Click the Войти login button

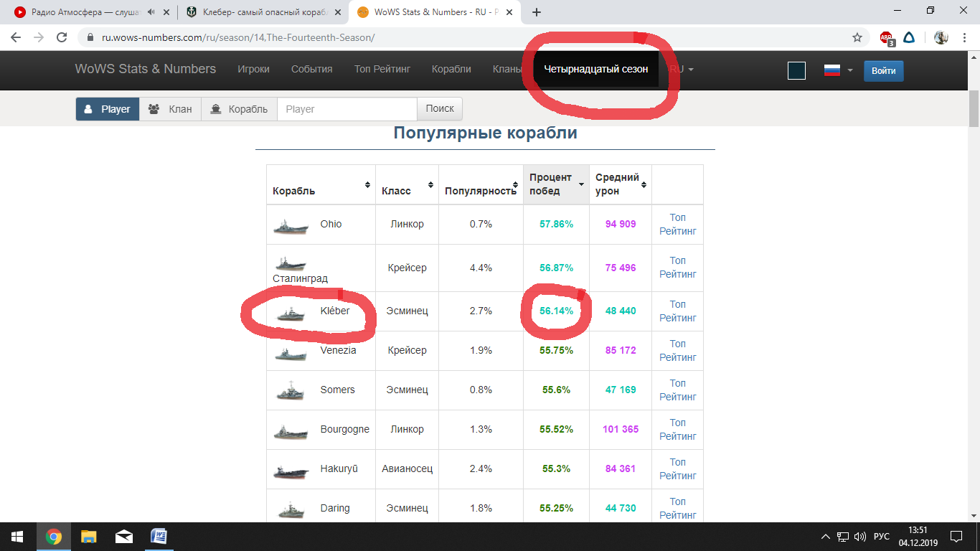click(x=884, y=71)
